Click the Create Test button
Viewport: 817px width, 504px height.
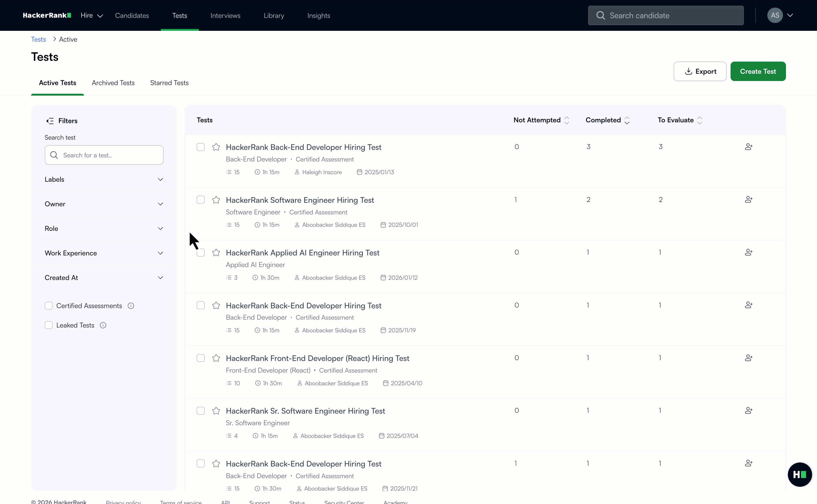pos(758,71)
